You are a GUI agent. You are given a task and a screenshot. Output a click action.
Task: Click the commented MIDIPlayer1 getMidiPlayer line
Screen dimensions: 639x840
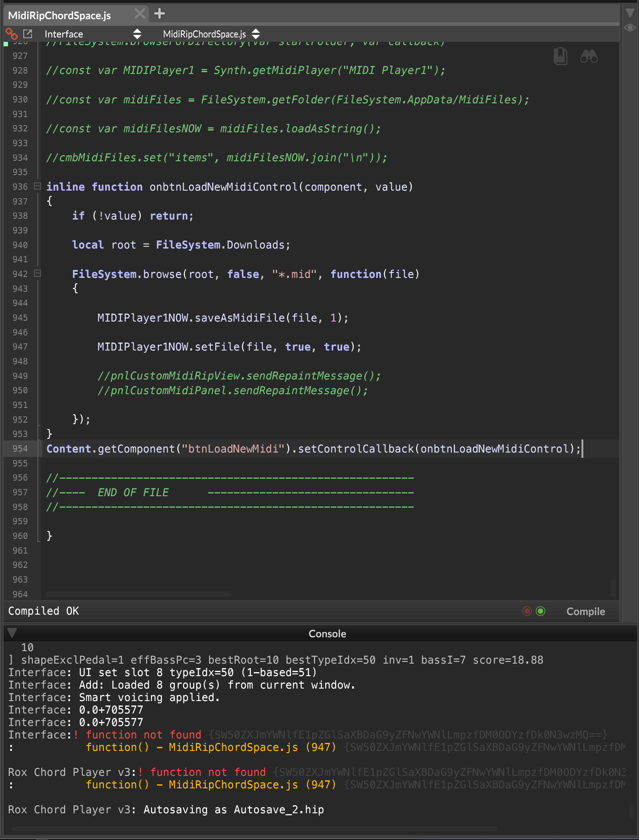(246, 70)
